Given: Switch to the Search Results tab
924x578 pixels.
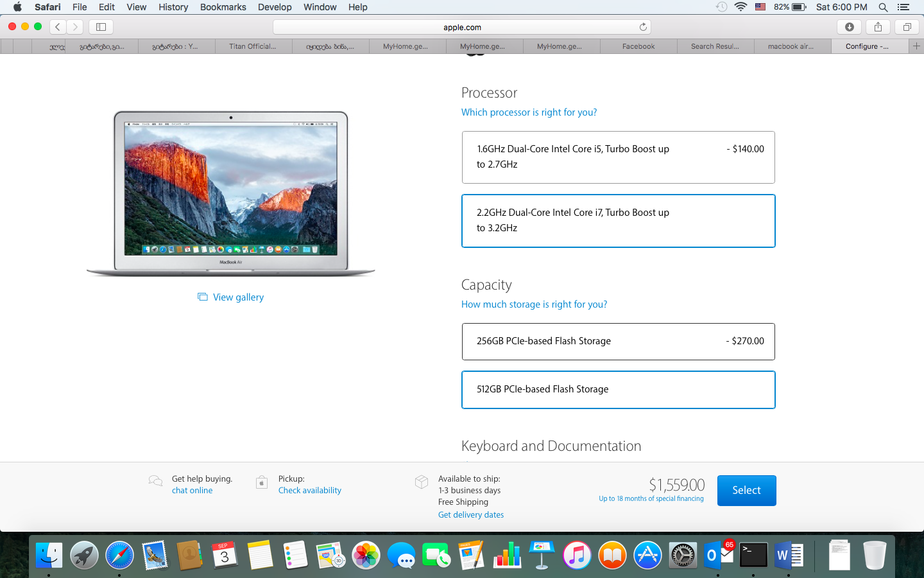Looking at the screenshot, I should [715, 46].
